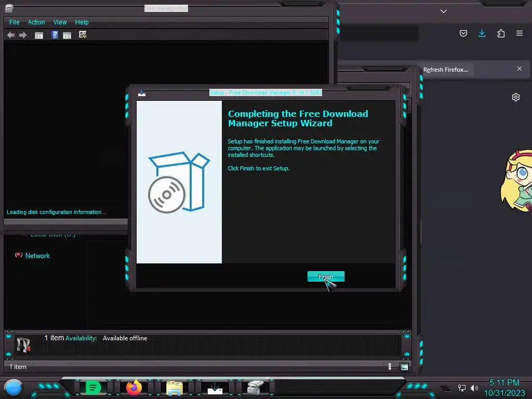Open new tab settings gear in Firefox
The height and width of the screenshot is (399, 532).
pyautogui.click(x=516, y=97)
